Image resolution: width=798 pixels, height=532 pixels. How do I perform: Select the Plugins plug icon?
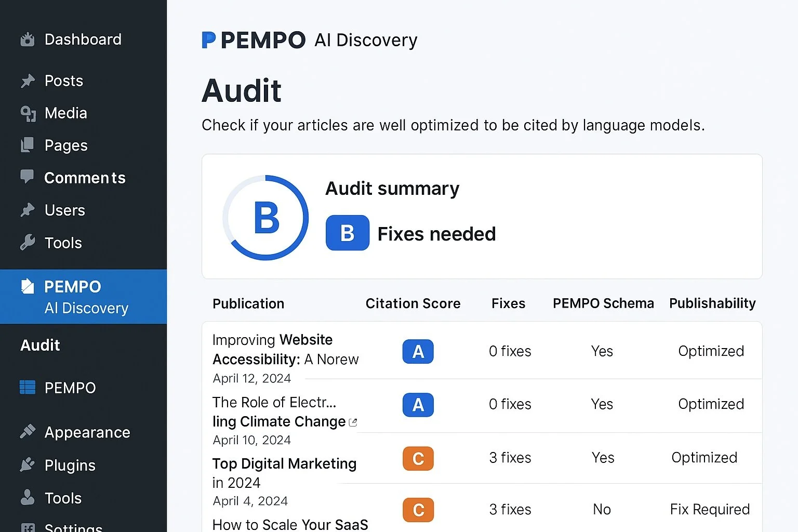(28, 464)
